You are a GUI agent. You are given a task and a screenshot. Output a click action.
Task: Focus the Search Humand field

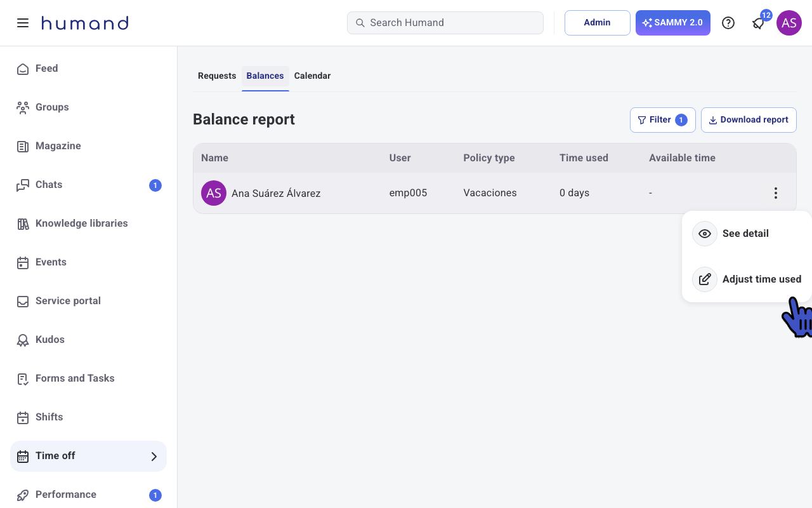tap(445, 23)
